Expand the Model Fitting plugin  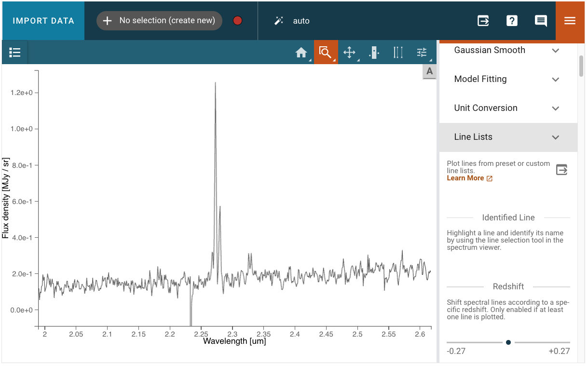pos(508,79)
